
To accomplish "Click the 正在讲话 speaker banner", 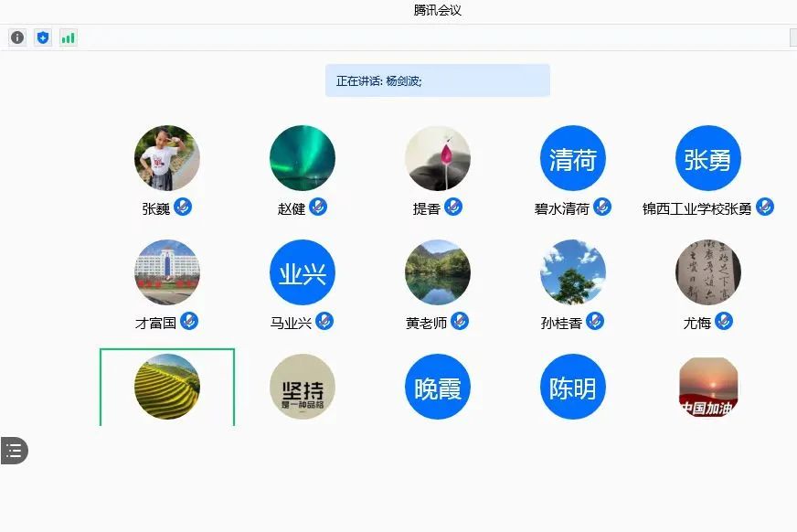I will coord(438,80).
